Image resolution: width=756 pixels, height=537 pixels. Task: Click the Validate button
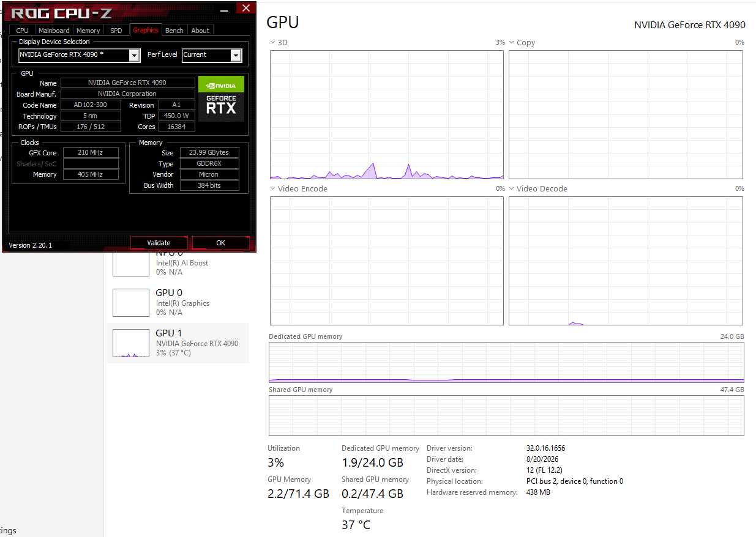click(x=159, y=243)
